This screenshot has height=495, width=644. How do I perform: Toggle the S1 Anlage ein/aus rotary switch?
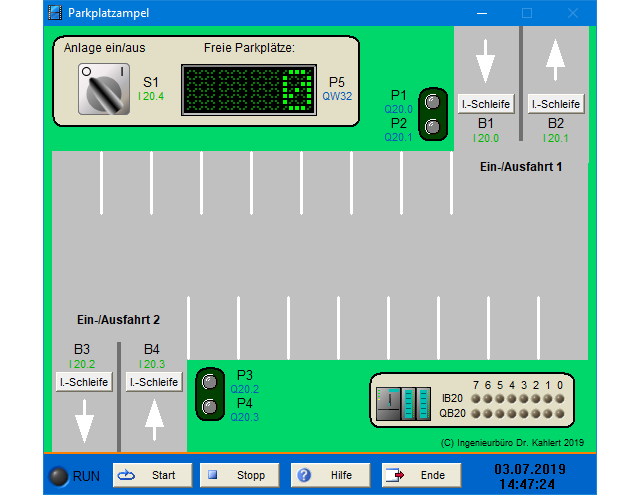[104, 89]
